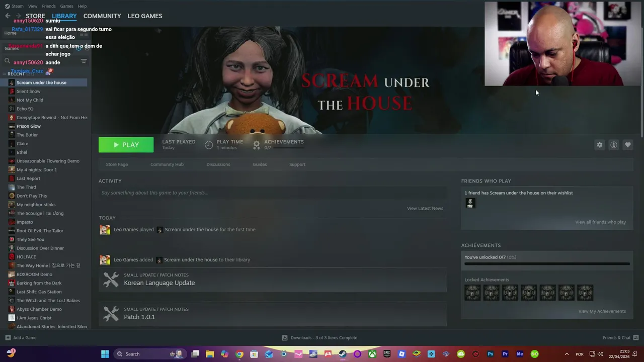The height and width of the screenshot is (362, 644).
Task: Click HOLFACE game icon in sidebar
Action: click(12, 257)
